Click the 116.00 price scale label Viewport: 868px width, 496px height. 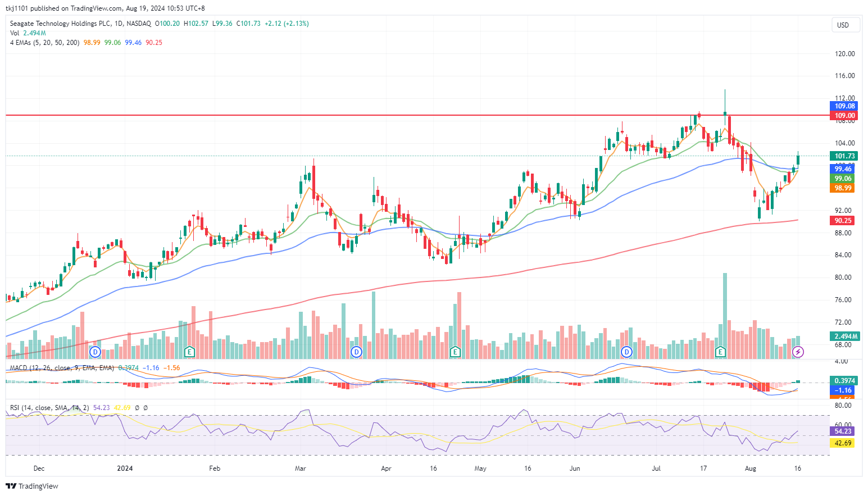(x=844, y=76)
